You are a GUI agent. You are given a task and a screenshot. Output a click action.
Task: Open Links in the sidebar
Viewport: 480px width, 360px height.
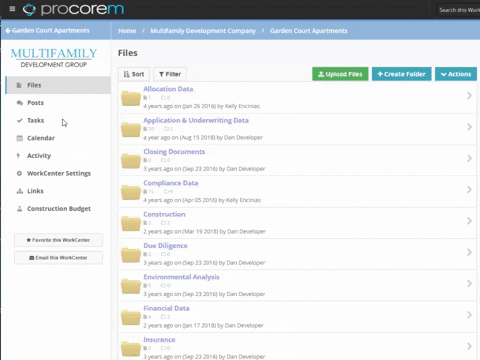pos(58,191)
